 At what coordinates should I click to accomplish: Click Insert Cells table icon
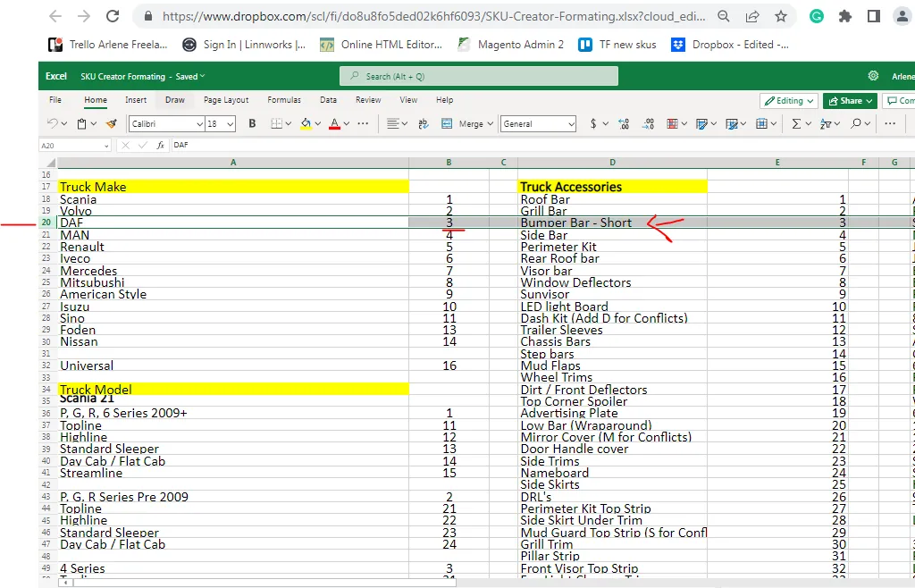tap(761, 123)
